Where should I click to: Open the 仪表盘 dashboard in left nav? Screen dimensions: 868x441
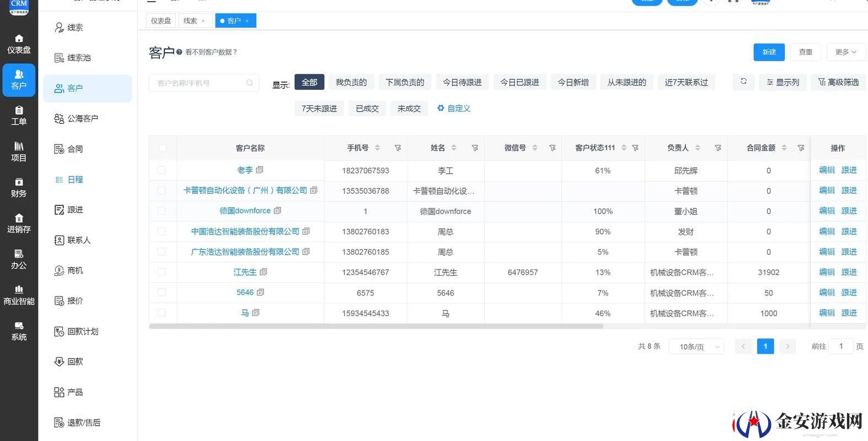click(19, 44)
